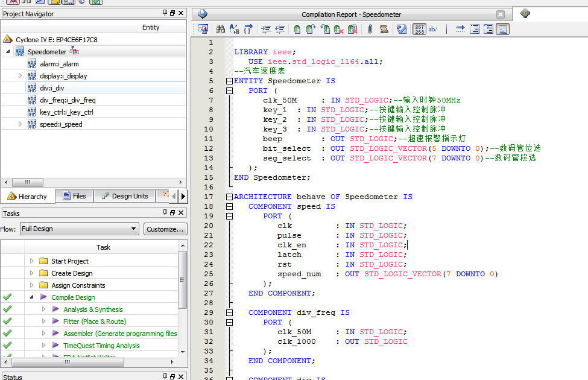Switch to the Hierarchy tab
The height and width of the screenshot is (380, 588).
pos(27,196)
